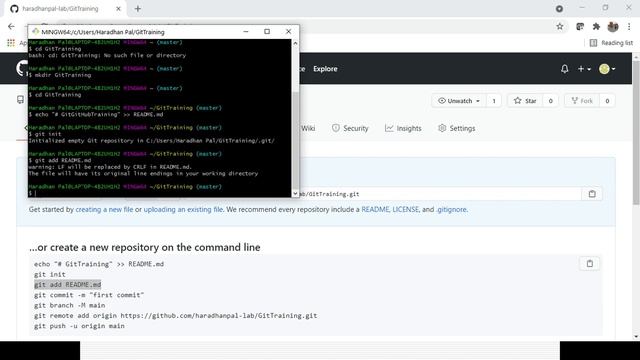Click the echo GitTraining README.md line
The image size is (640, 360).
(99, 264)
